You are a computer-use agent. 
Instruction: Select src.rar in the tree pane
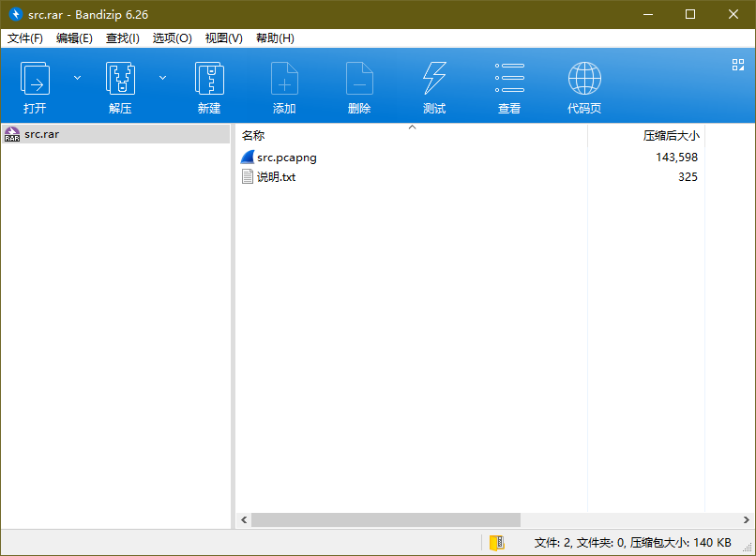coord(115,134)
